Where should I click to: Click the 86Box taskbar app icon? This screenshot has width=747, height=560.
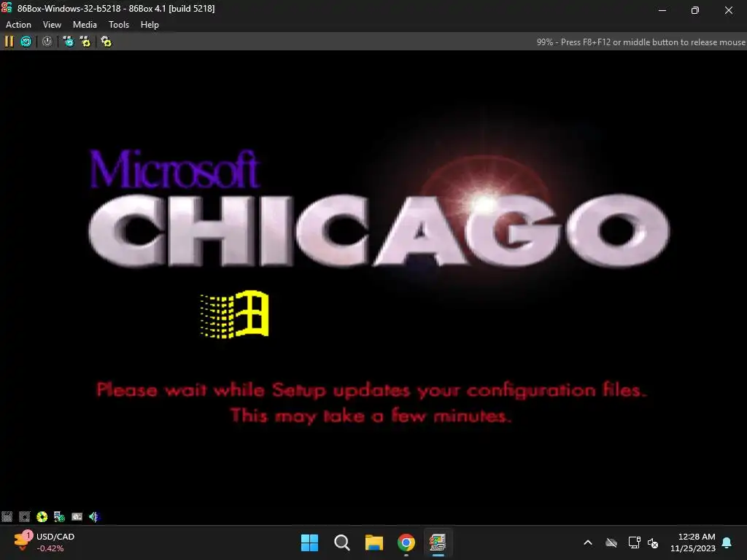tap(438, 542)
